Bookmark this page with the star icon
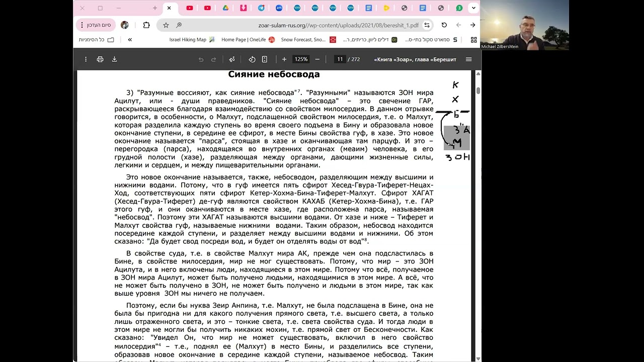 [166, 25]
